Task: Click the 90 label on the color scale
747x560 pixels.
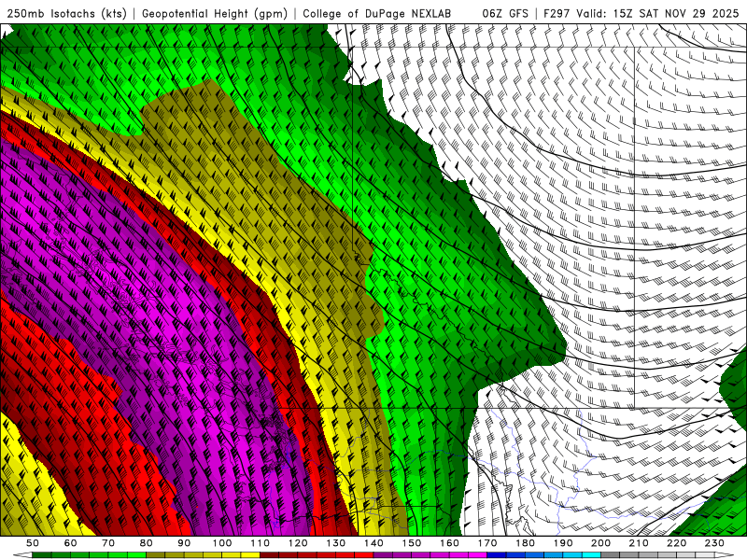Action: coord(184,543)
